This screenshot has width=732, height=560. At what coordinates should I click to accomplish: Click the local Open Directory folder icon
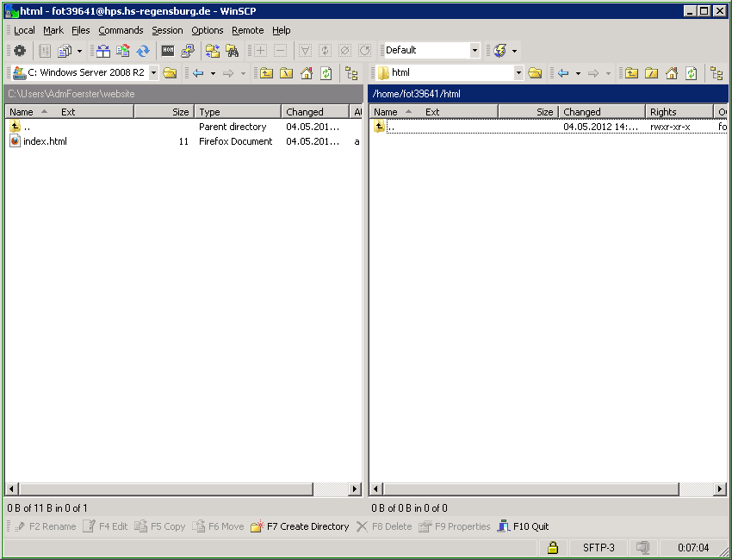pos(170,73)
